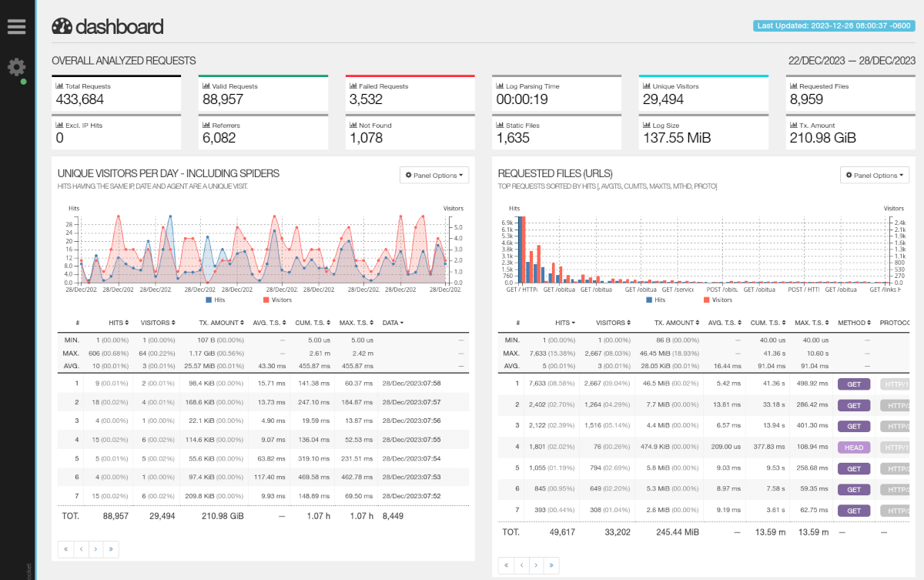The image size is (924, 580).
Task: Sort Requested Files table by VISITORS
Action: 613,323
